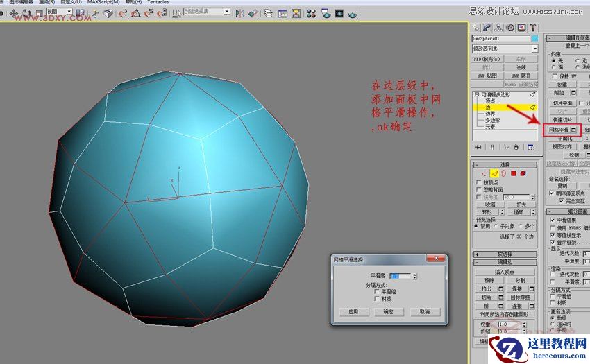Toggle the 3D Snaps magnet icon
The height and width of the screenshot is (364, 590).
123,14
